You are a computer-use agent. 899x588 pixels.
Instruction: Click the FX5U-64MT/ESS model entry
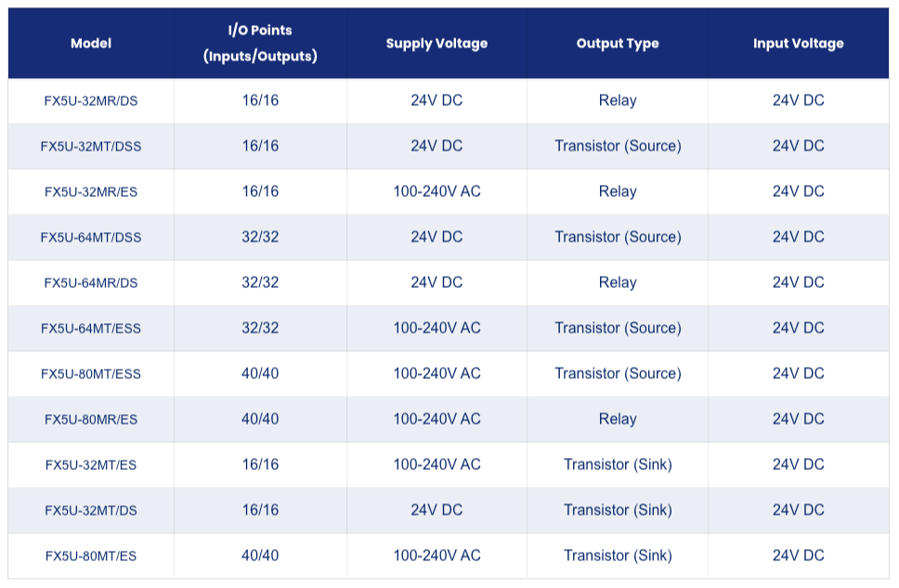[91, 328]
